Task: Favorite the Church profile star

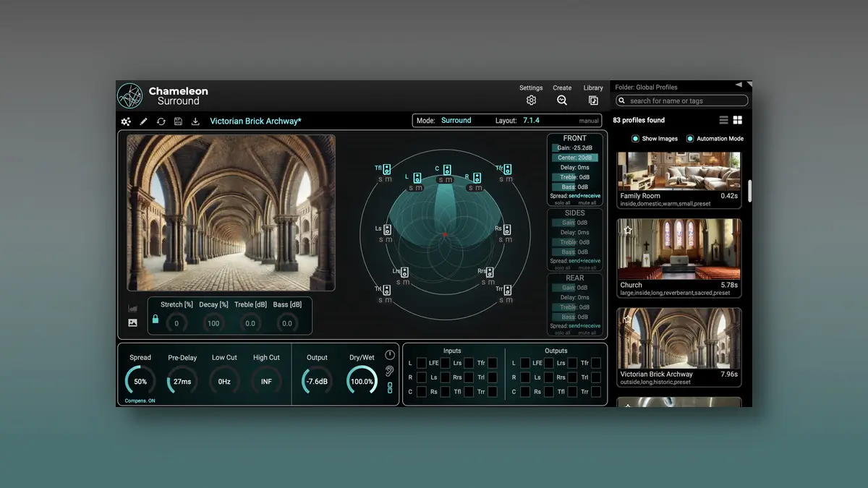Action: point(628,230)
